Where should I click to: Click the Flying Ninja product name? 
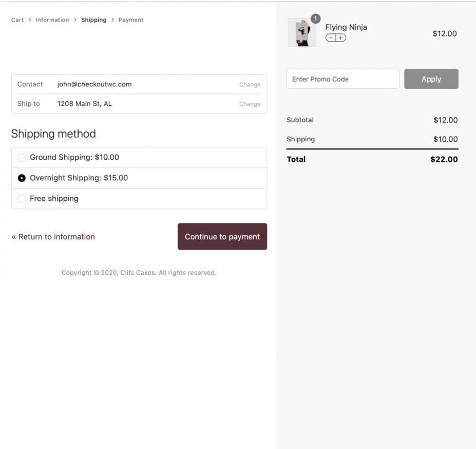[x=346, y=27]
